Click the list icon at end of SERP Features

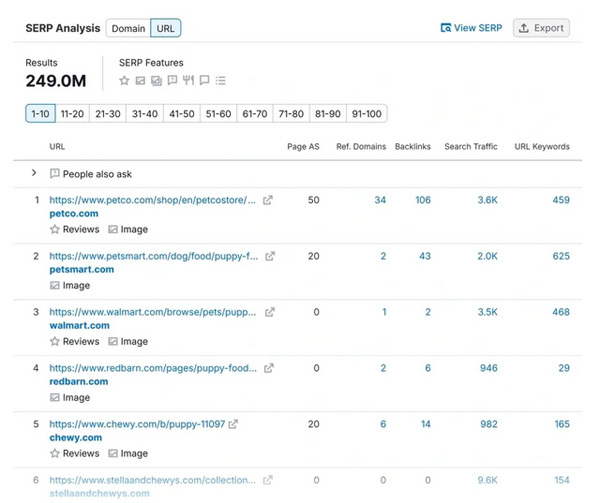[221, 81]
